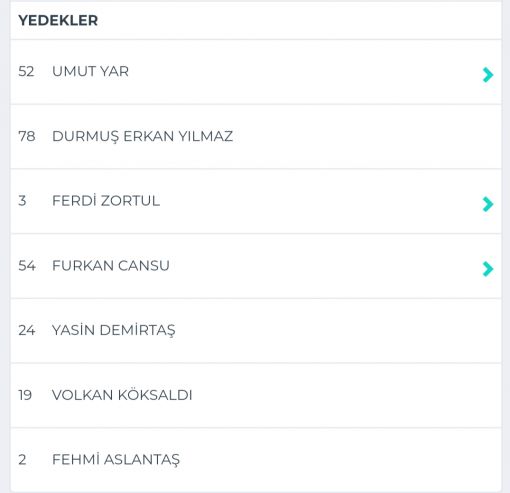Open player Umut Yar's name
Screen dimensions: 510x493
tap(90, 71)
